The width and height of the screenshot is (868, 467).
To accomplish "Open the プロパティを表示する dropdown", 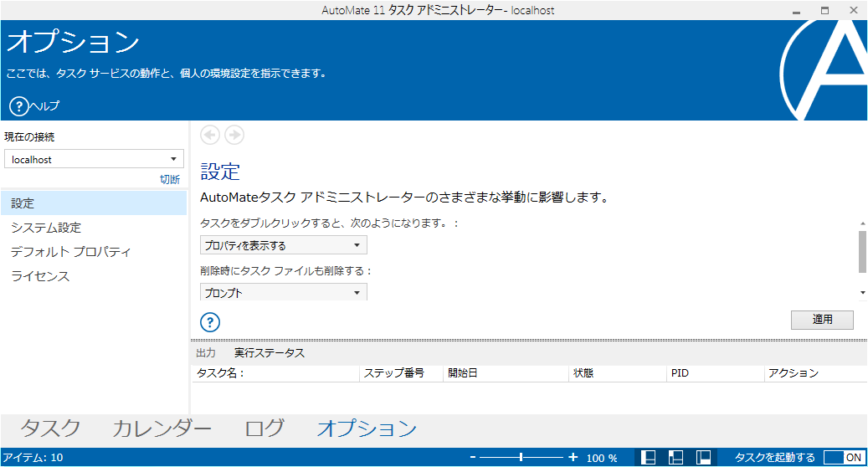I will 284,245.
